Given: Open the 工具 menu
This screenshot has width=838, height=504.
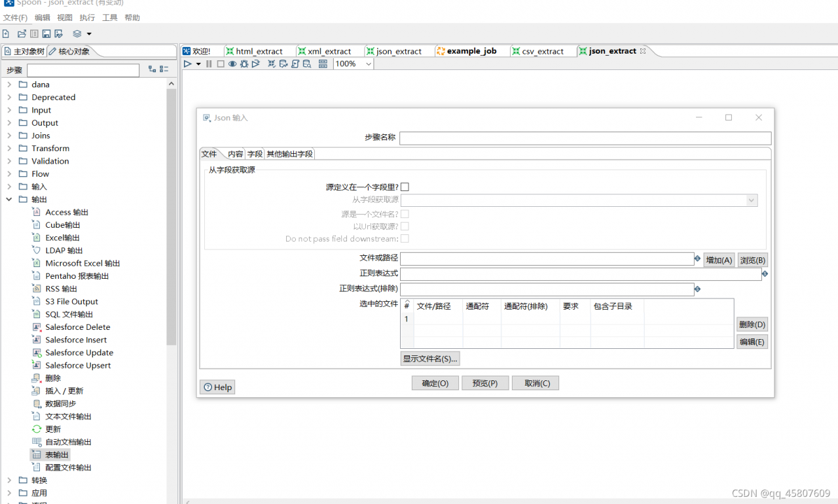Looking at the screenshot, I should coord(110,18).
